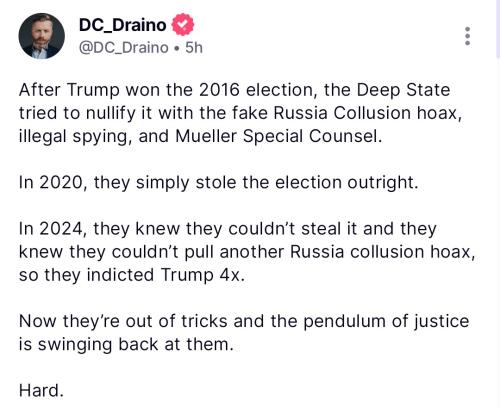Click the line starting 'In 2024, they knew'
This screenshot has width=500, height=408.
(228, 229)
